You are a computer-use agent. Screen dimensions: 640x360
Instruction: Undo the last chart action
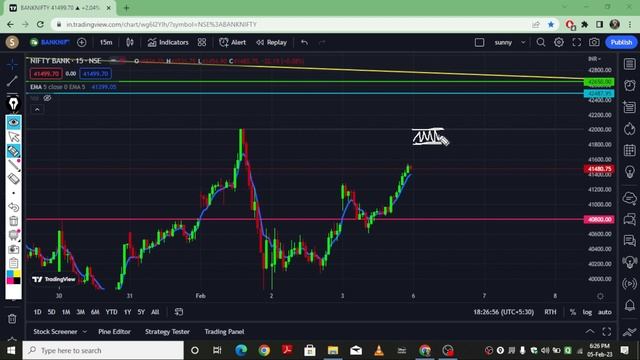(304, 42)
